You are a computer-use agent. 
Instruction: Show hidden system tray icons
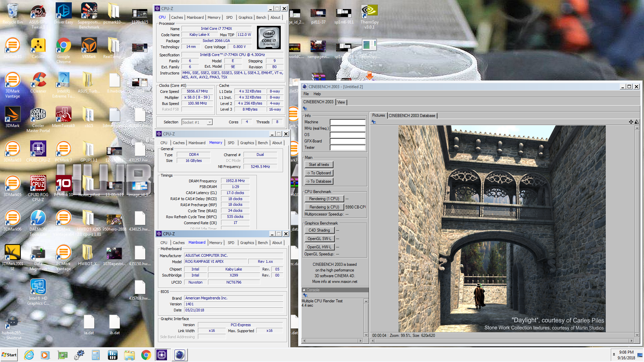pos(614,354)
